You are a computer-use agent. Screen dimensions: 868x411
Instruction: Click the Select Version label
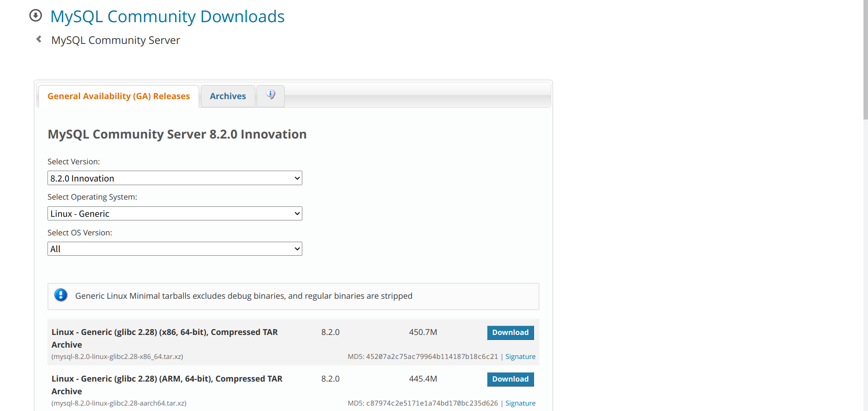(74, 162)
